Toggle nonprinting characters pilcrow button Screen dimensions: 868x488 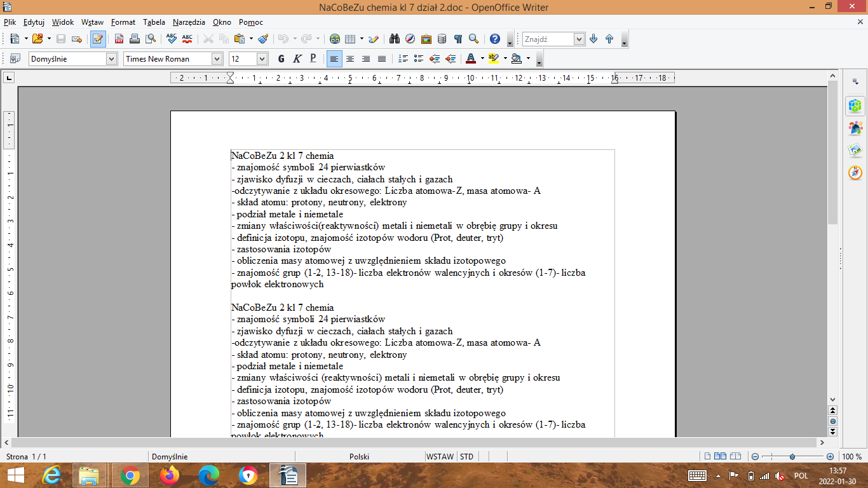coord(458,39)
